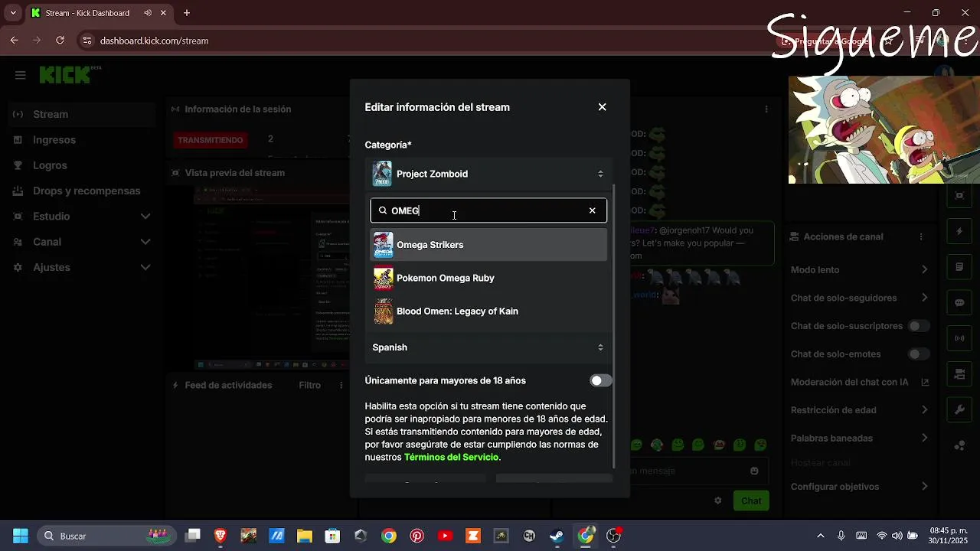Click the dialog's vertical scrollbar
980x551 pixels.
614,326
